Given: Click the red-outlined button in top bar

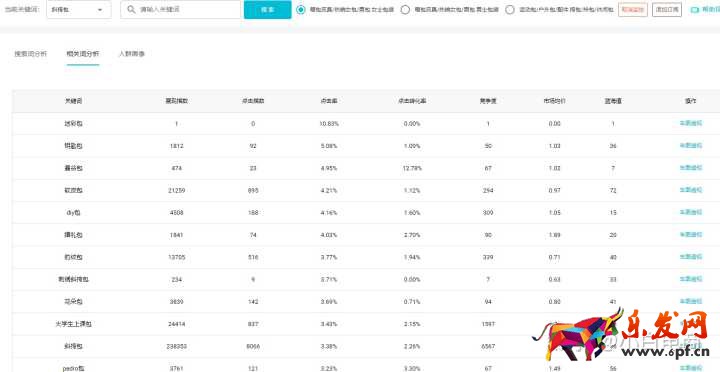Looking at the screenshot, I should point(633,10).
